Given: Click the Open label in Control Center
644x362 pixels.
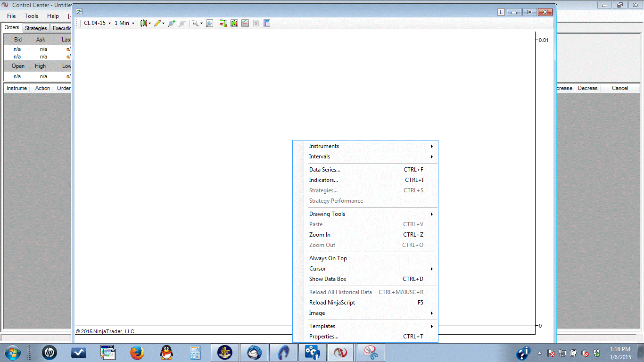Looking at the screenshot, I should 18,66.
